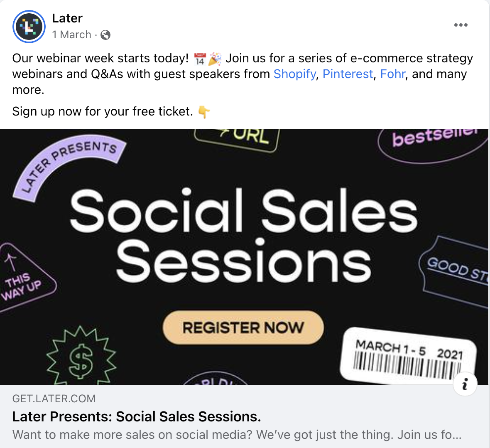The height and width of the screenshot is (448, 490).
Task: Click the GET.LATER.COM domain label
Action: tap(54, 399)
